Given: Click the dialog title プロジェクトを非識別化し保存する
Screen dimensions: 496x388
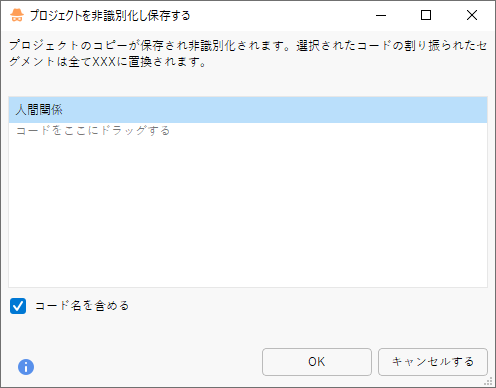Looking at the screenshot, I should pyautogui.click(x=110, y=16).
